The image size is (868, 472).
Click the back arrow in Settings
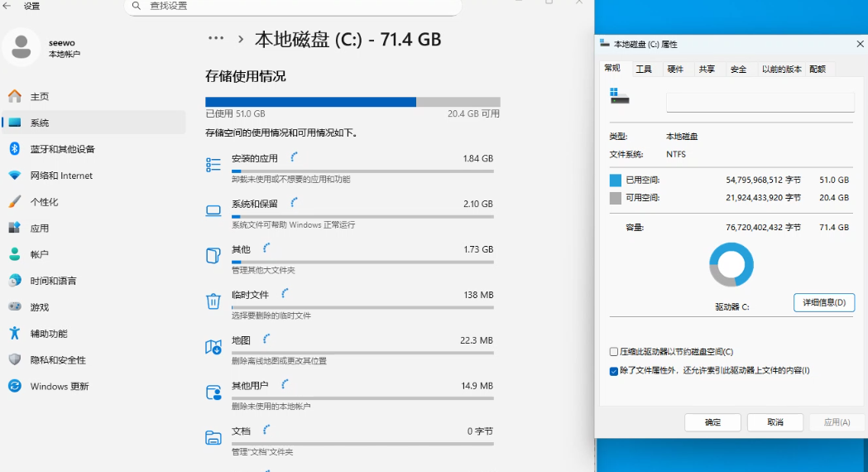pyautogui.click(x=7, y=6)
